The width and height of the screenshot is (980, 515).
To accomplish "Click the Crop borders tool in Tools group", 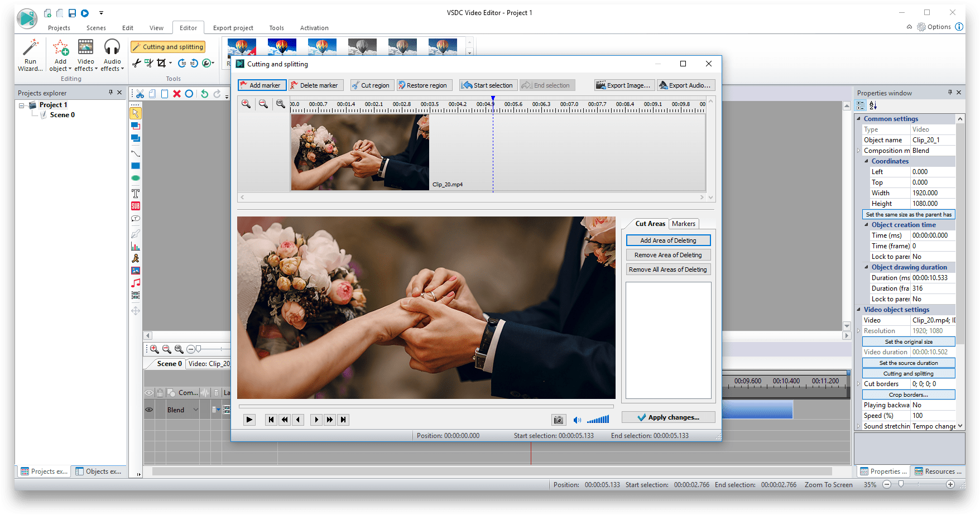I will point(161,63).
